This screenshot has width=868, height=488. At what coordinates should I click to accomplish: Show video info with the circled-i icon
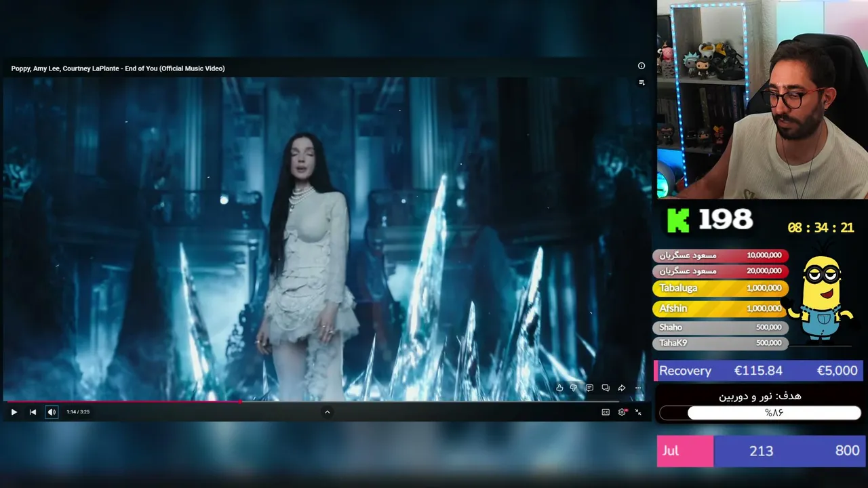(642, 66)
